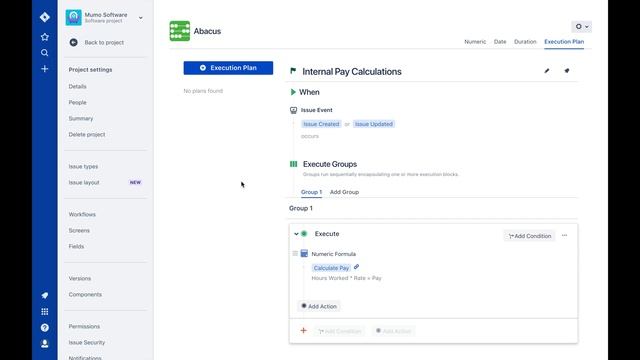Open Details in project settings
The height and width of the screenshot is (360, 640).
tap(78, 87)
